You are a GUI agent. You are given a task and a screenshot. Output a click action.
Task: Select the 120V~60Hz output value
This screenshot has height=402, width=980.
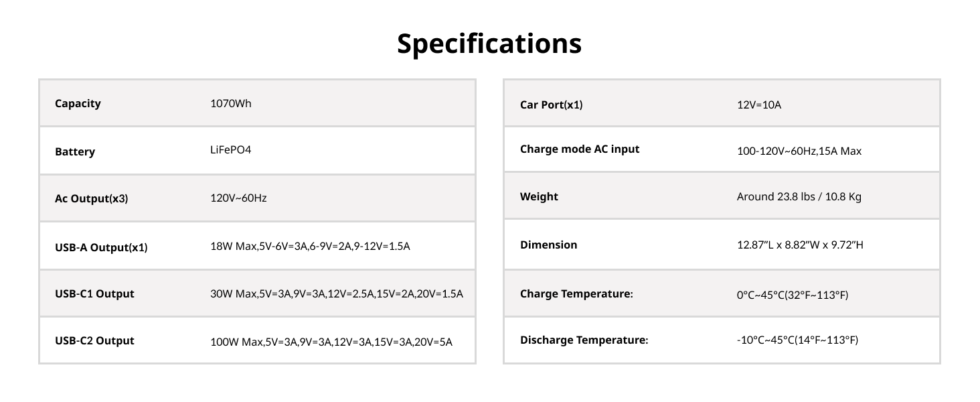pos(238,198)
